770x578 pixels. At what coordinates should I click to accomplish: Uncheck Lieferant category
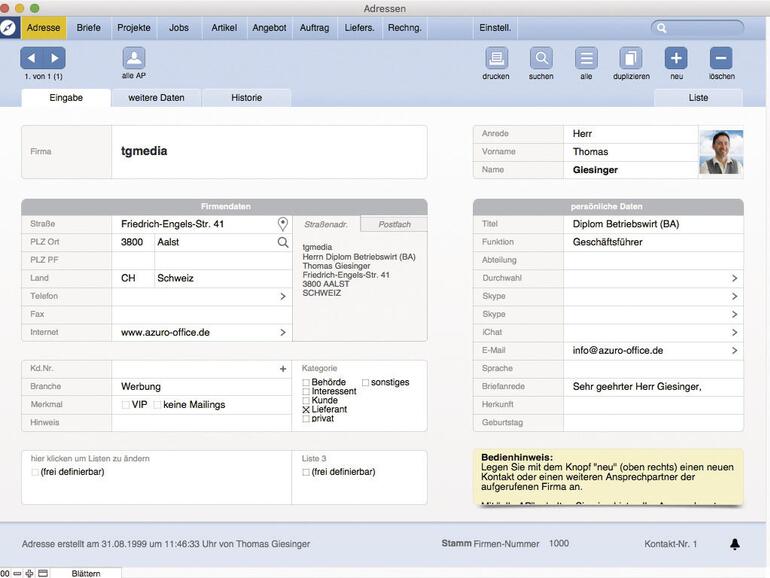pyautogui.click(x=306, y=409)
